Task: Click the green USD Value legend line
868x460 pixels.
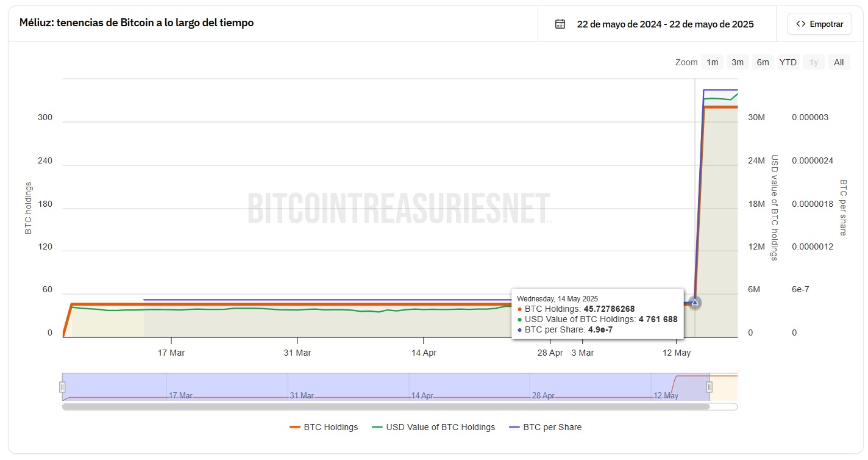Action: (x=377, y=427)
